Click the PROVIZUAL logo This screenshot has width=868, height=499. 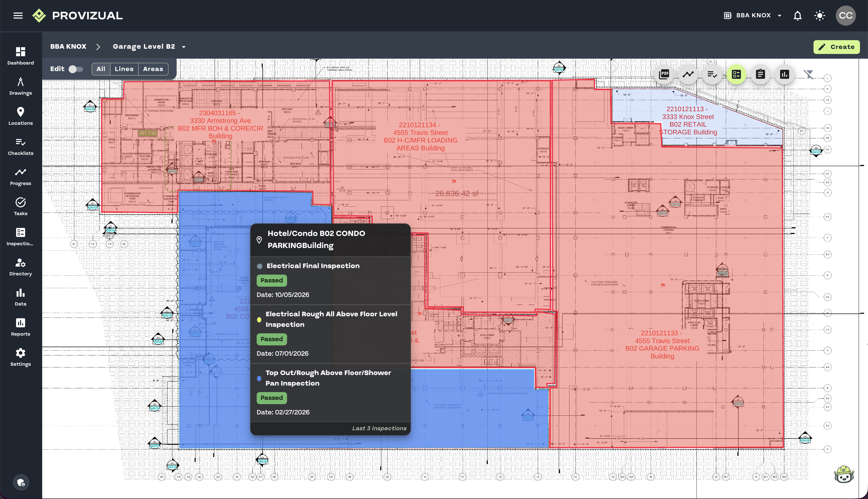77,15
